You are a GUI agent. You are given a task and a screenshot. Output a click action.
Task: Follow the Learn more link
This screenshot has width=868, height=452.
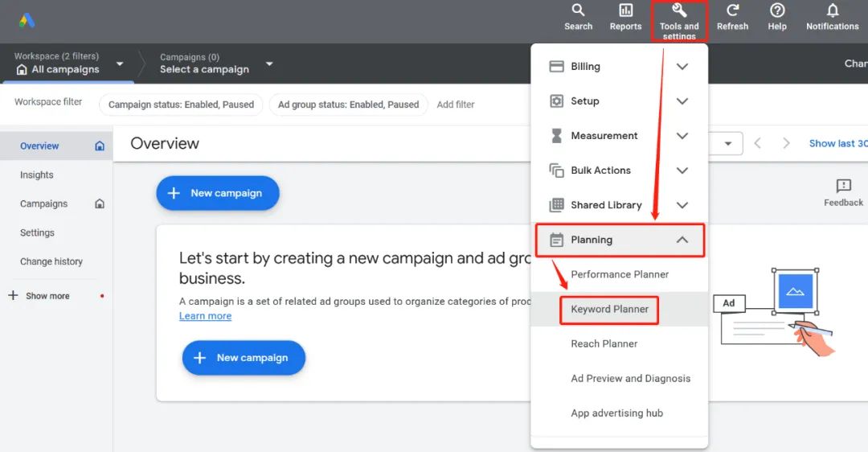pyautogui.click(x=206, y=316)
